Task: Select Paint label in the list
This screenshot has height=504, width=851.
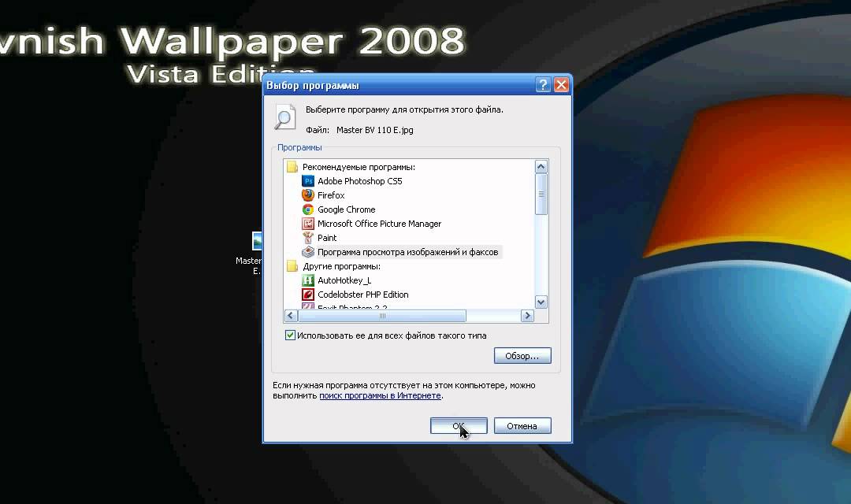Action: [x=327, y=238]
